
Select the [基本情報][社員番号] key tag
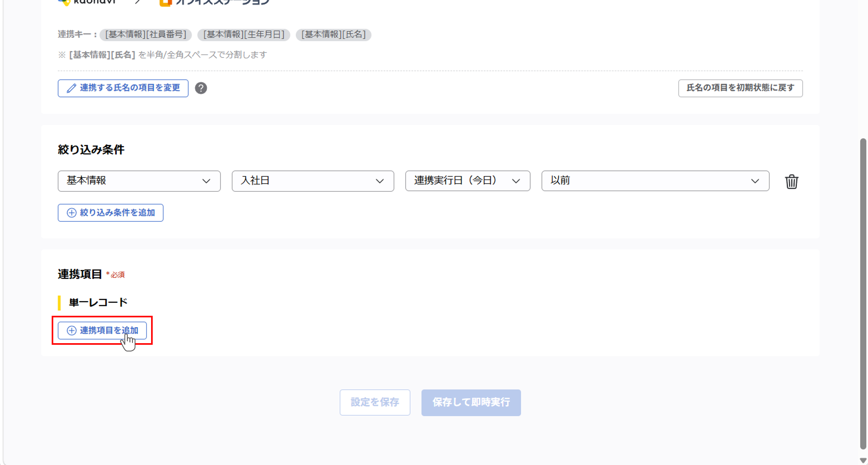pyautogui.click(x=146, y=35)
